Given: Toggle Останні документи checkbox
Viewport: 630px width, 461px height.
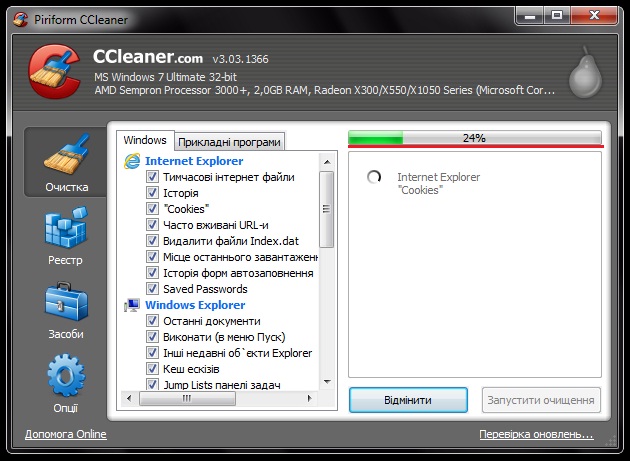Looking at the screenshot, I should (152, 321).
